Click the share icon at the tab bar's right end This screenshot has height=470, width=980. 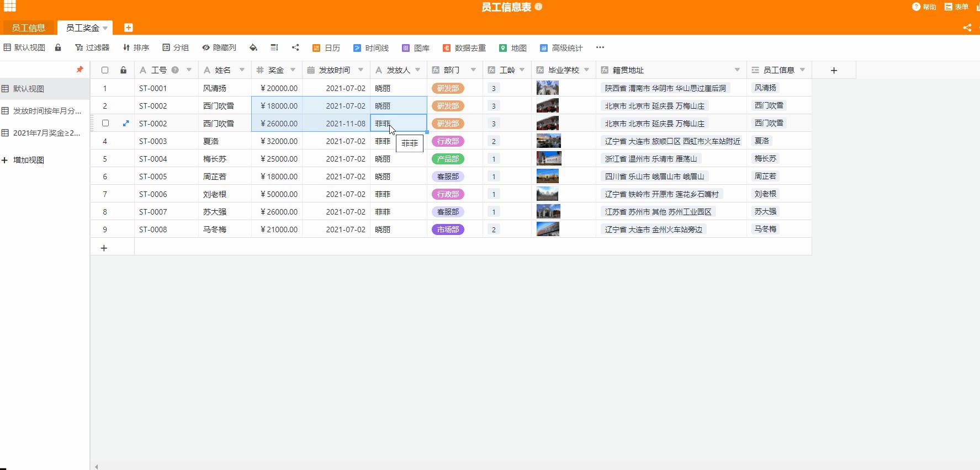click(967, 28)
